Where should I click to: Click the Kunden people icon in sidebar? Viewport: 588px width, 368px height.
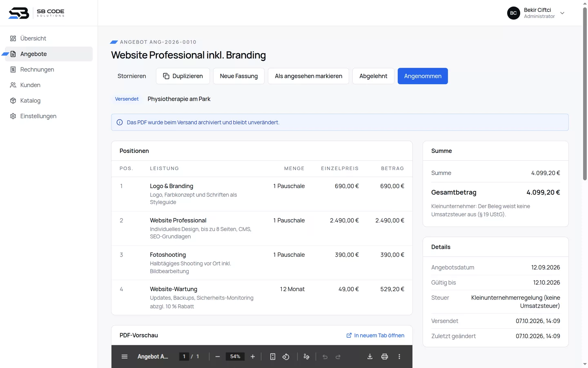tap(13, 85)
